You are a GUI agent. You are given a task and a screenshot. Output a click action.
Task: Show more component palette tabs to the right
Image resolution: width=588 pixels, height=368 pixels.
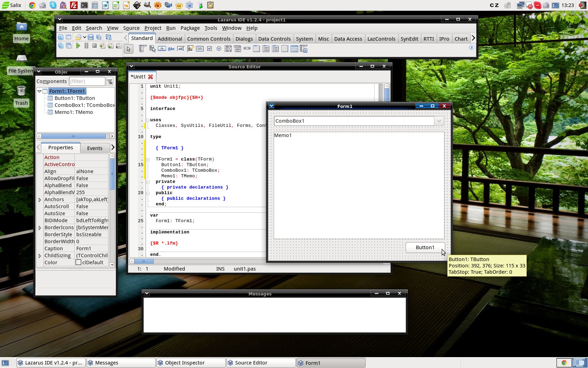click(473, 38)
